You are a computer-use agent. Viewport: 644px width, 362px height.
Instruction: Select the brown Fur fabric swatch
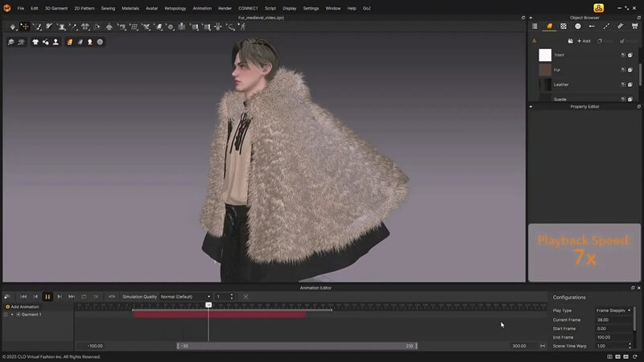(545, 70)
